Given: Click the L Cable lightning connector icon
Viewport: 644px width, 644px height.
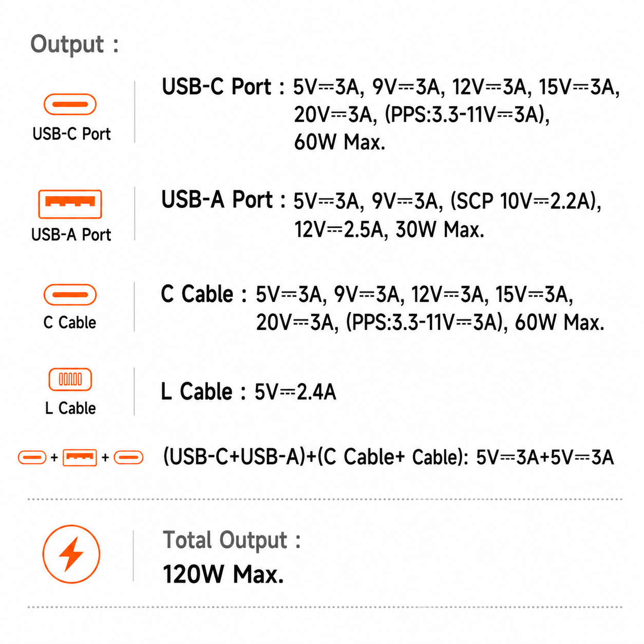Looking at the screenshot, I should (x=70, y=380).
